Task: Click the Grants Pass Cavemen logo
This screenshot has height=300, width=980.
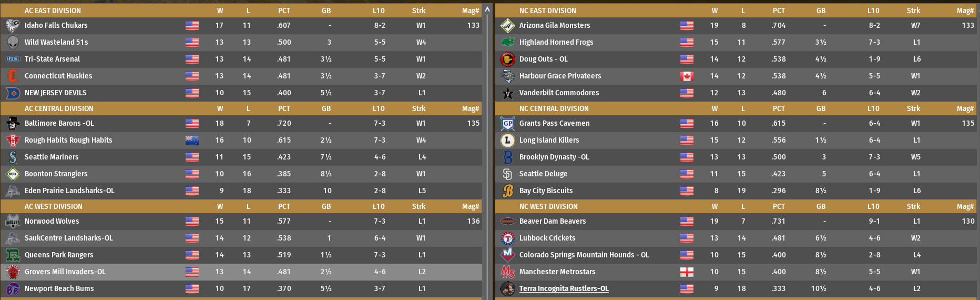Action: click(507, 123)
